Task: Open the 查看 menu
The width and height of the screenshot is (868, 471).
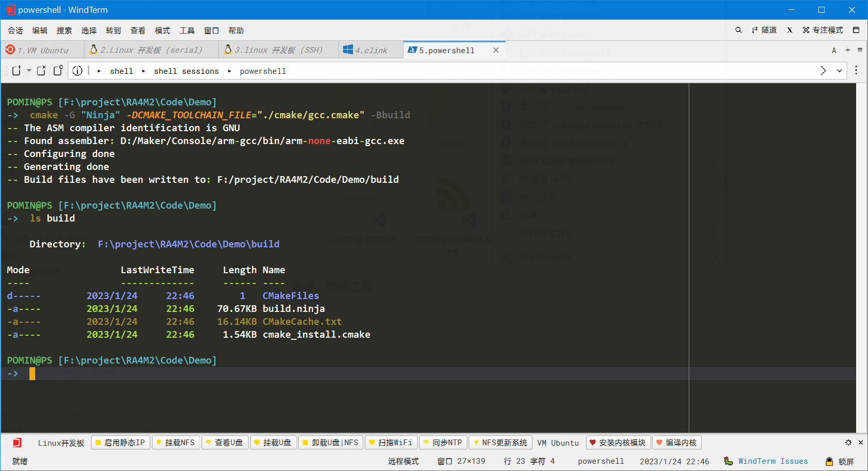Action: click(138, 30)
